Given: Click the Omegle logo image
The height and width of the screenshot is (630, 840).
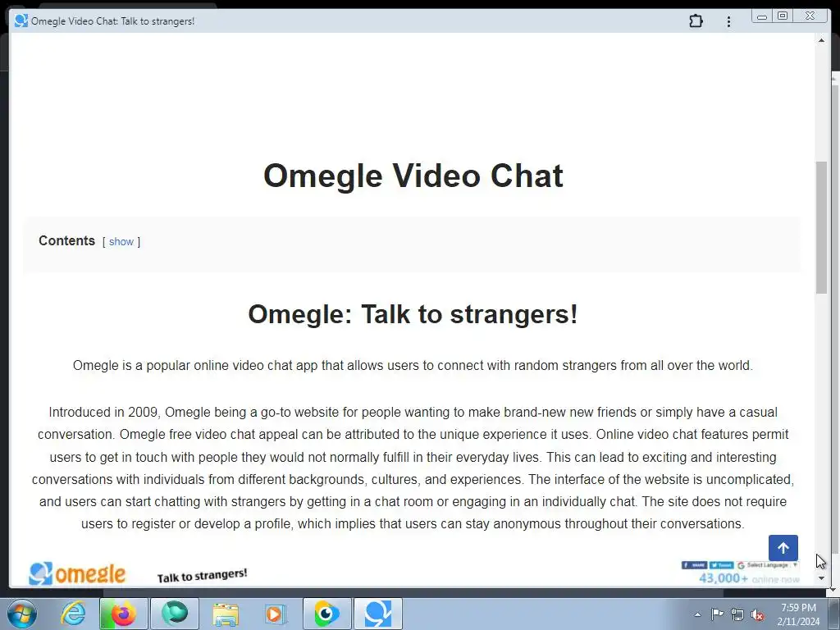Looking at the screenshot, I should pos(78,573).
